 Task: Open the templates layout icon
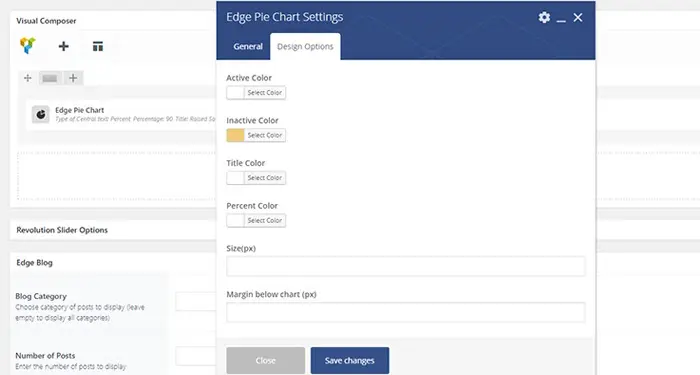[98, 46]
